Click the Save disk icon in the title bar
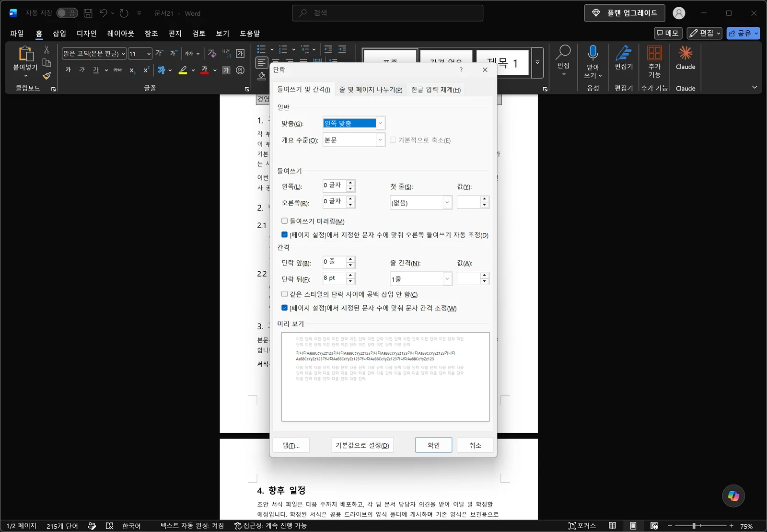The width and height of the screenshot is (767, 532). 88,13
